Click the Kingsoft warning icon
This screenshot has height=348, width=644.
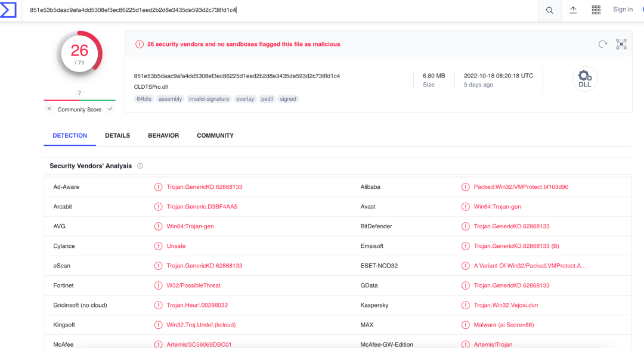[x=158, y=325]
